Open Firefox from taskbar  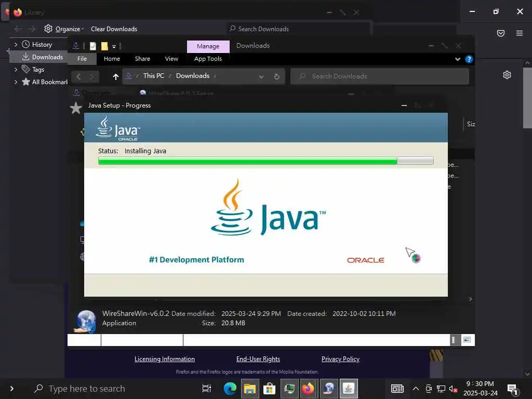(x=309, y=389)
